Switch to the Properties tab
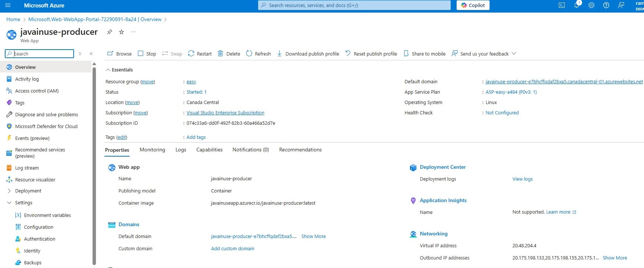Image resolution: width=644 pixels, height=268 pixels. [x=117, y=150]
